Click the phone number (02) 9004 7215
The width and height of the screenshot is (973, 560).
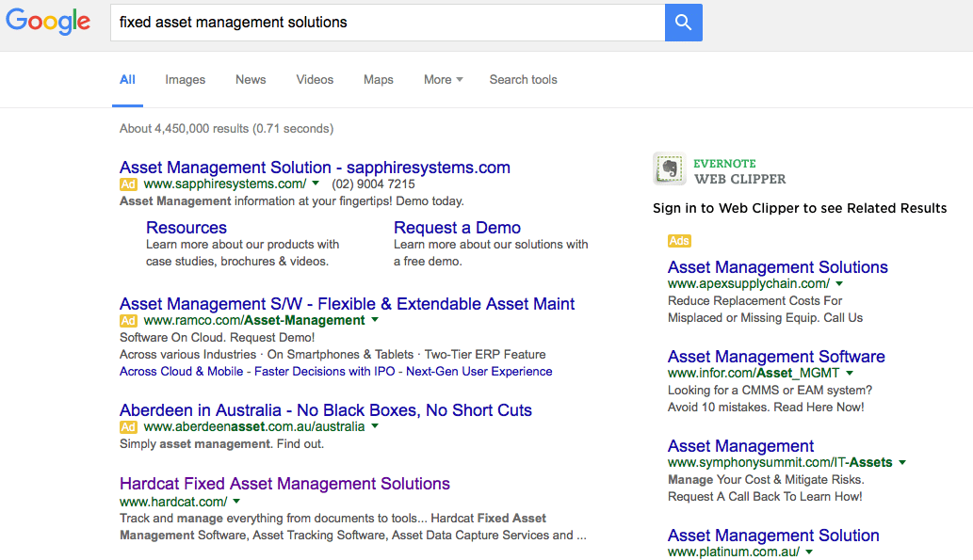[374, 184]
